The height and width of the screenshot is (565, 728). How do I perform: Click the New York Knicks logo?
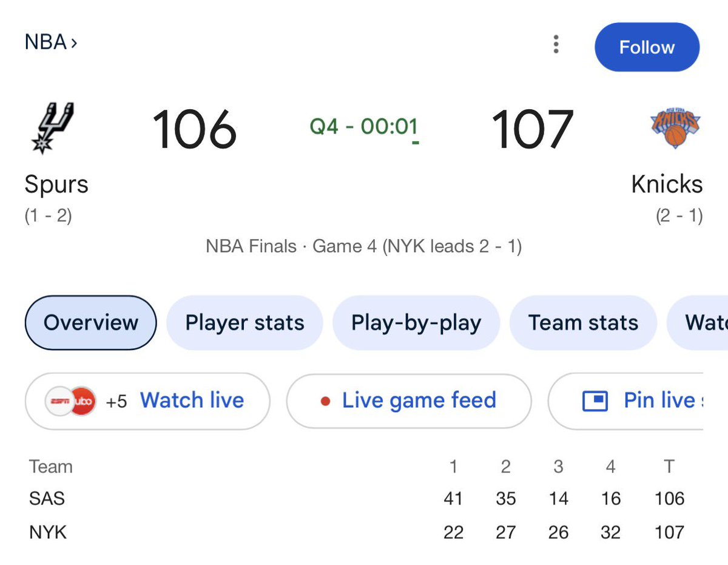675,128
